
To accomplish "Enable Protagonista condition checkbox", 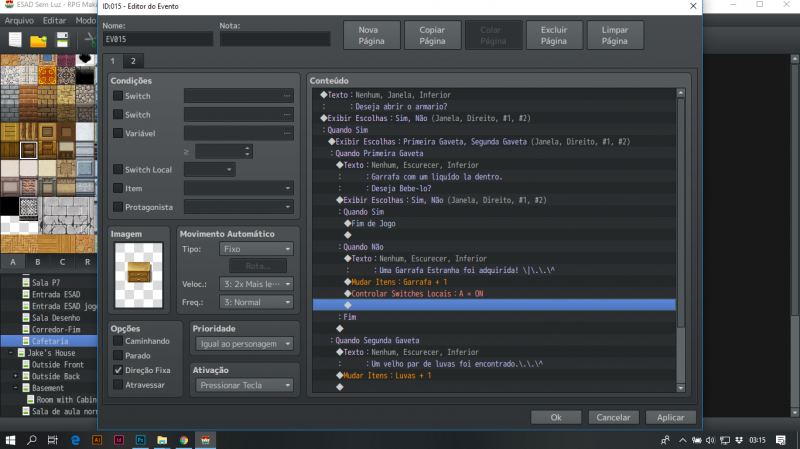I will coord(118,207).
